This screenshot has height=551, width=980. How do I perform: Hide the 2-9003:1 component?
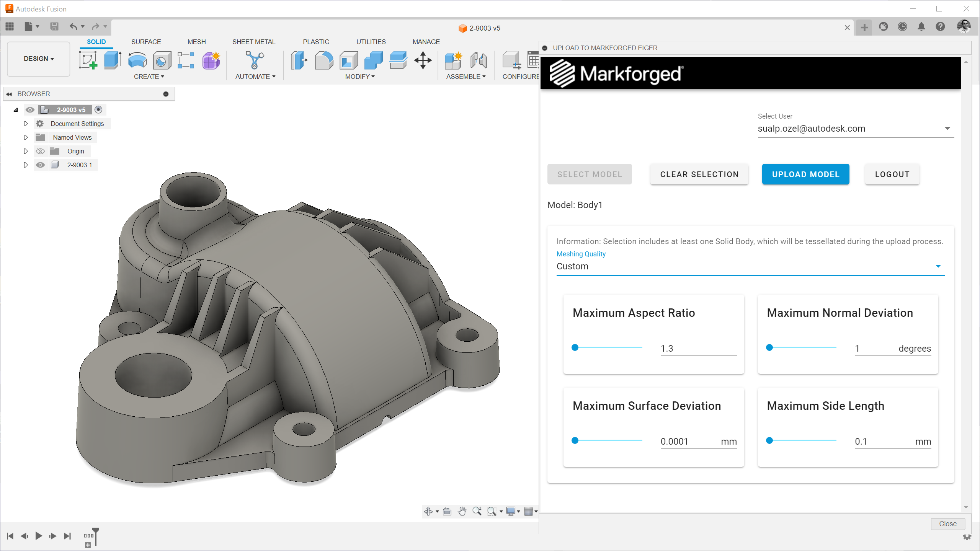pos(40,165)
